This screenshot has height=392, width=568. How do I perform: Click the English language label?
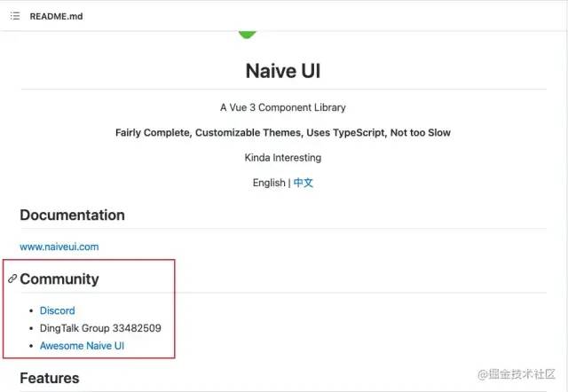pos(269,183)
